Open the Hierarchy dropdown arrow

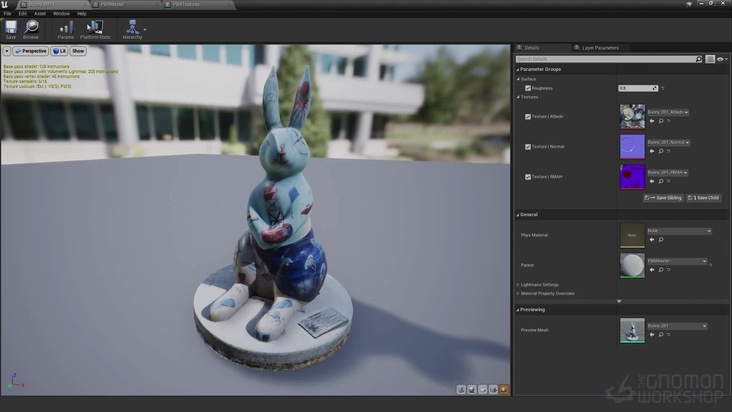coord(145,29)
